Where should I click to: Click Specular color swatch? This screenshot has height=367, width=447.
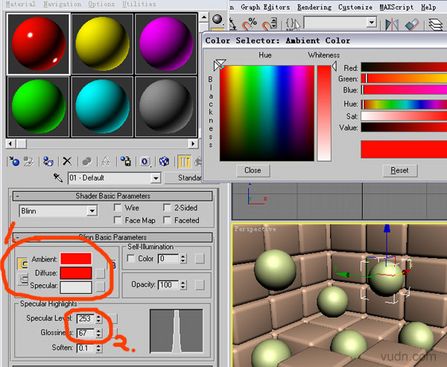click(76, 287)
